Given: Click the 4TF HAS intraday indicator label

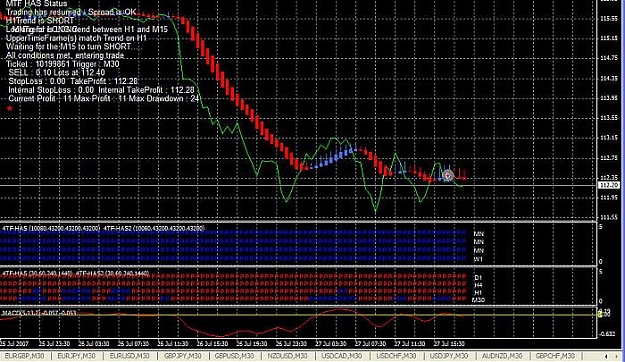Looking at the screenshot, I should point(76,273).
